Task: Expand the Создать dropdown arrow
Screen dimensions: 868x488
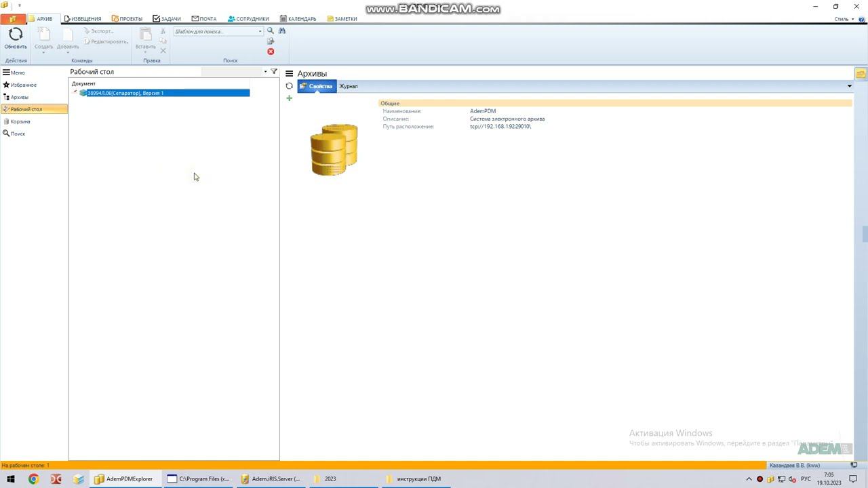Action: pos(43,52)
